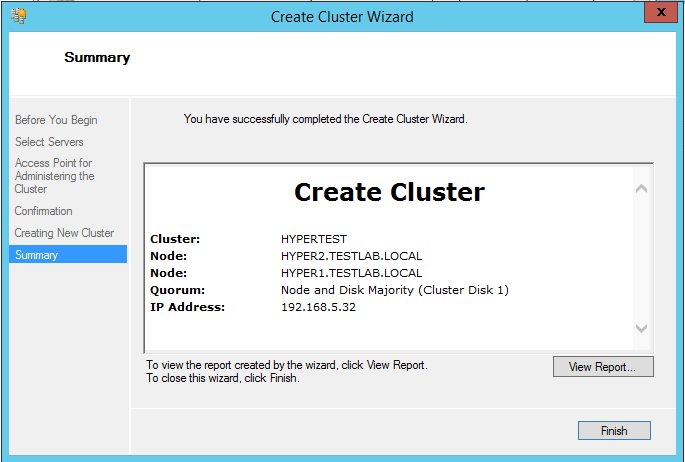The image size is (685, 462).
Task: Select the Creating New Cluster step
Action: (x=64, y=233)
